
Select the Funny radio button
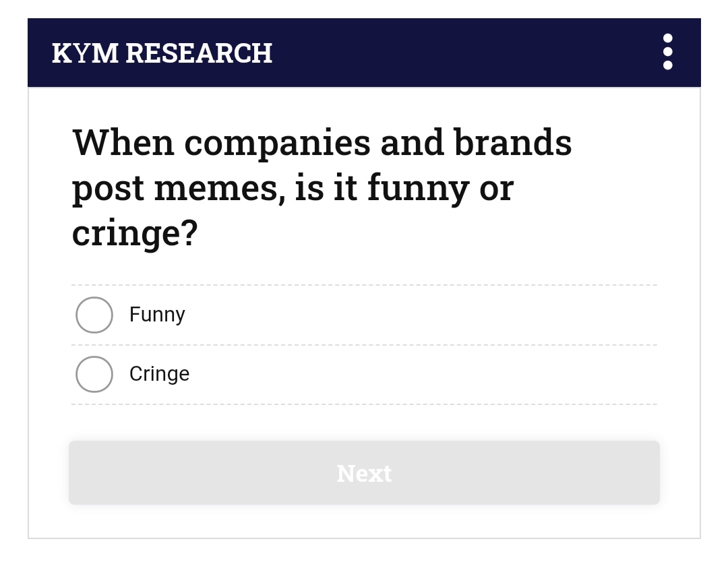[94, 315]
